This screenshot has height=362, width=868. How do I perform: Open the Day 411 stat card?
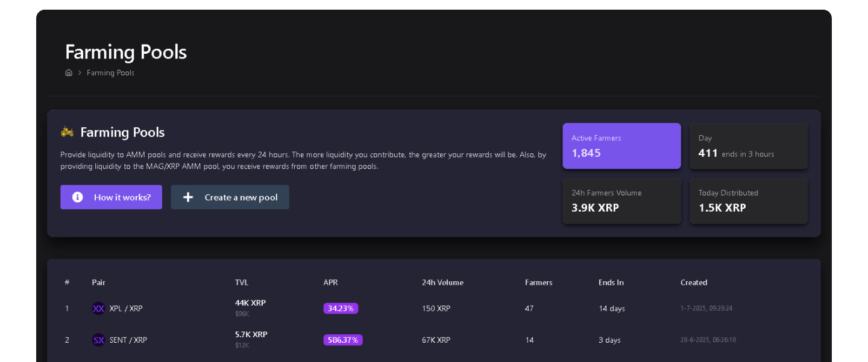coord(749,146)
